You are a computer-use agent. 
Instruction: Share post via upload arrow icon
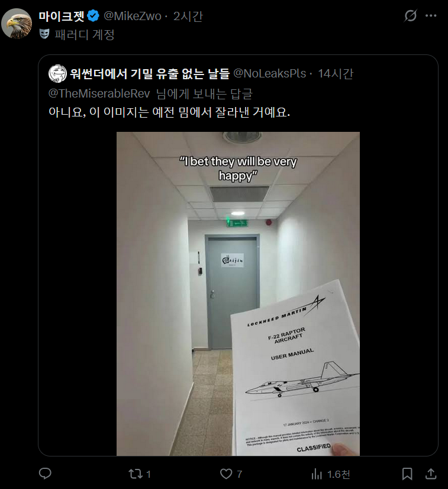[x=431, y=474]
